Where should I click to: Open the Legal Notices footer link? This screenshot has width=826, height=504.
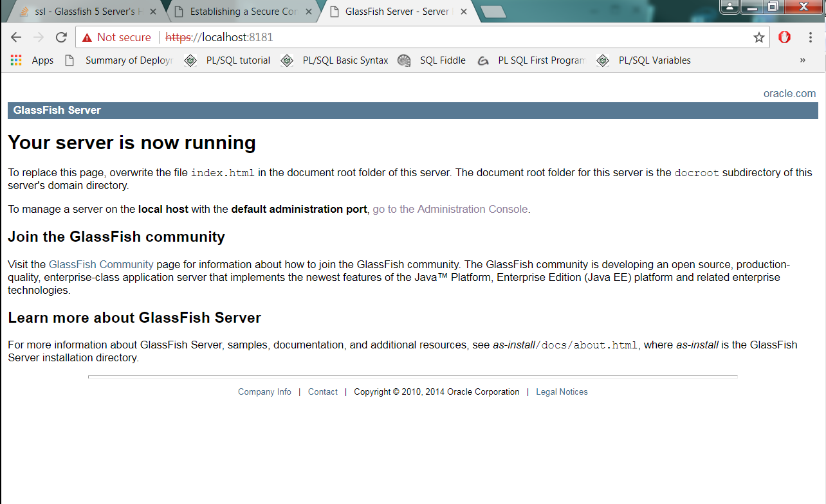click(562, 392)
